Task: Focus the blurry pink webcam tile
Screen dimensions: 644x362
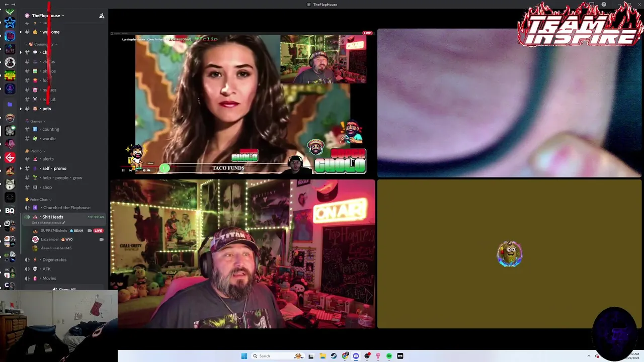Action: click(x=509, y=103)
